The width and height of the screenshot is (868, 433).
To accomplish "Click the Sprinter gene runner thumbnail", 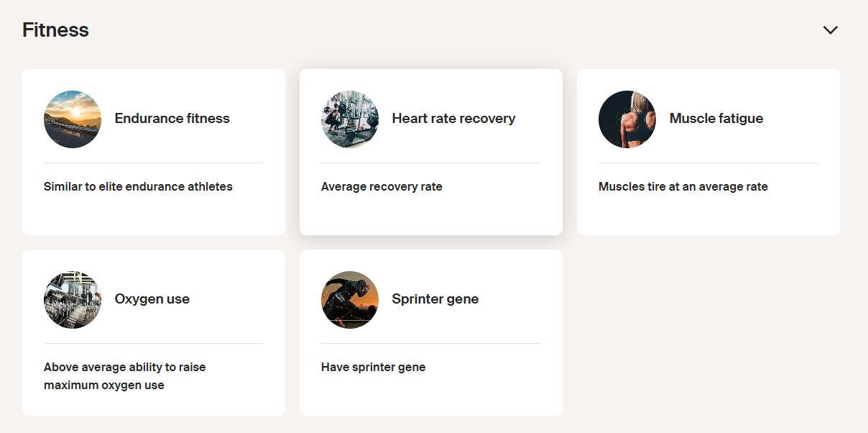I will coord(350,300).
